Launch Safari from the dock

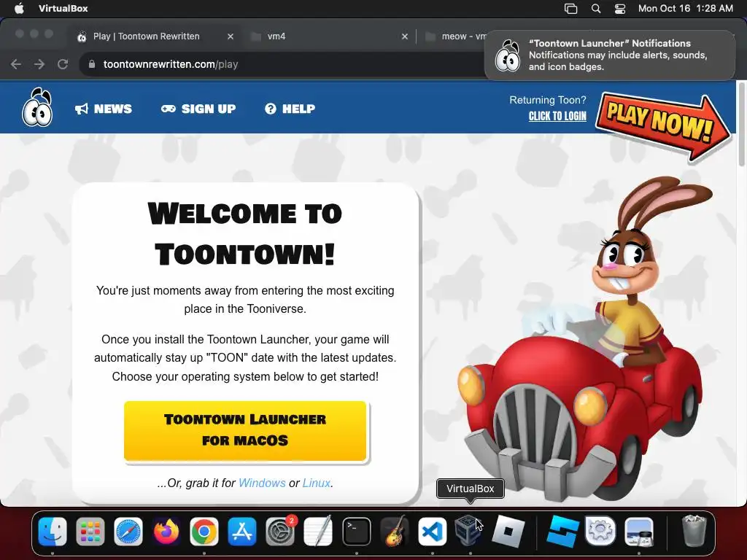click(128, 532)
